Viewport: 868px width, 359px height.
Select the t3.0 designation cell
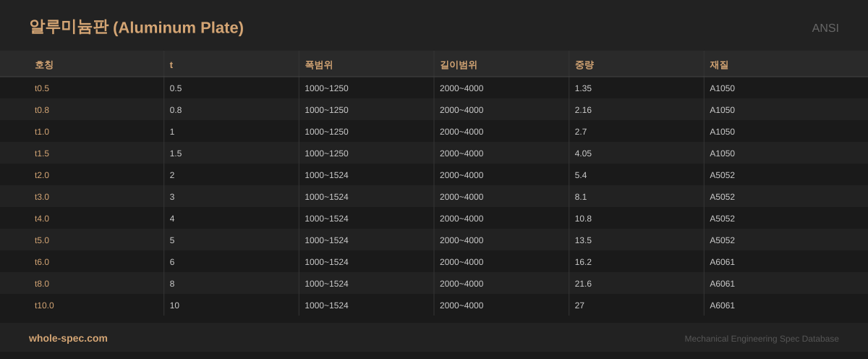tap(42, 197)
